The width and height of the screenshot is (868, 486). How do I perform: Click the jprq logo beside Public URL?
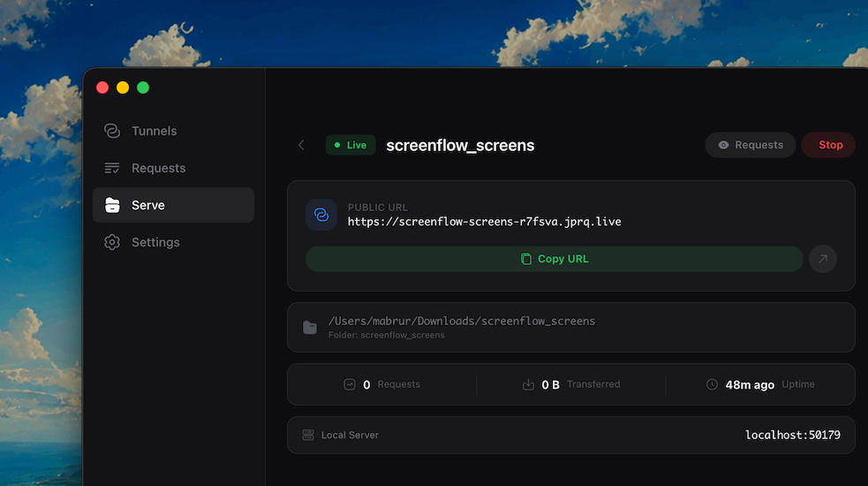pos(321,215)
